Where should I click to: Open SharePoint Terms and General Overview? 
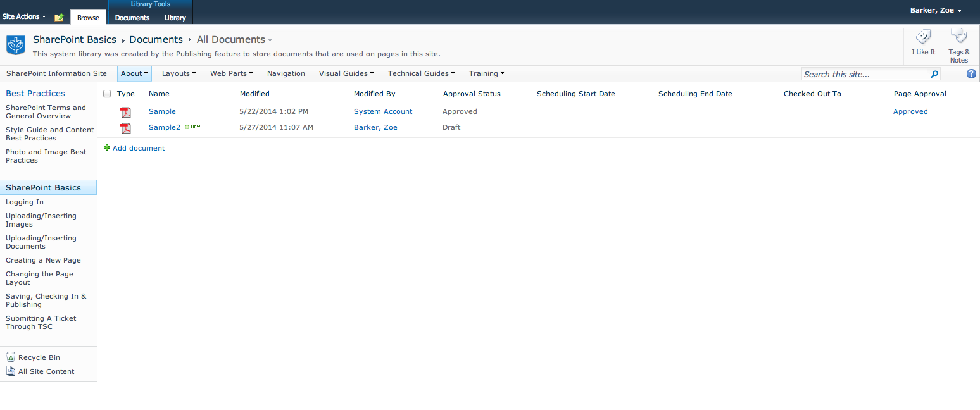(x=46, y=112)
